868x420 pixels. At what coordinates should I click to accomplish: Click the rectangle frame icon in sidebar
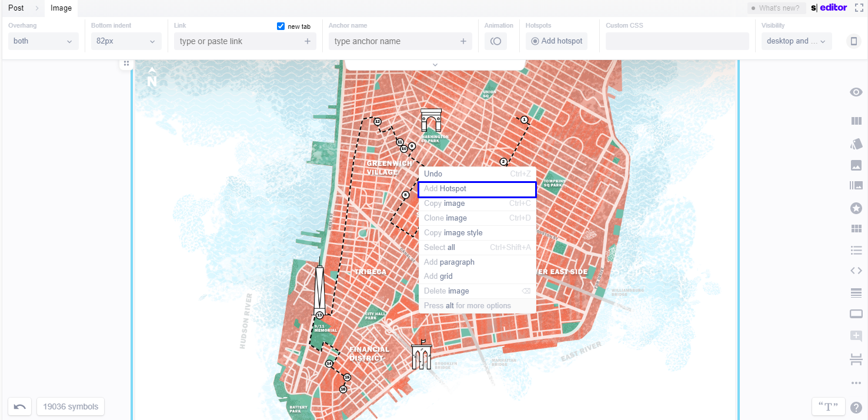[x=856, y=314]
